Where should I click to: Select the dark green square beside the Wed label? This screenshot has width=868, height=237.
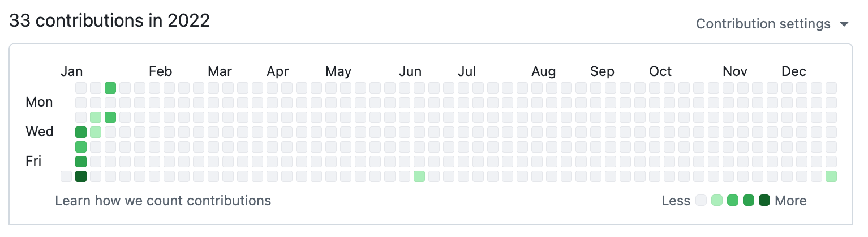81,132
